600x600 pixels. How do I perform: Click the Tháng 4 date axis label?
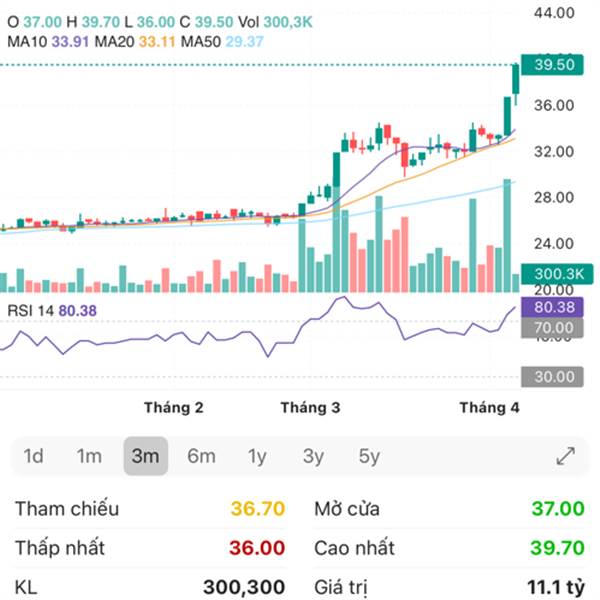pos(489,408)
